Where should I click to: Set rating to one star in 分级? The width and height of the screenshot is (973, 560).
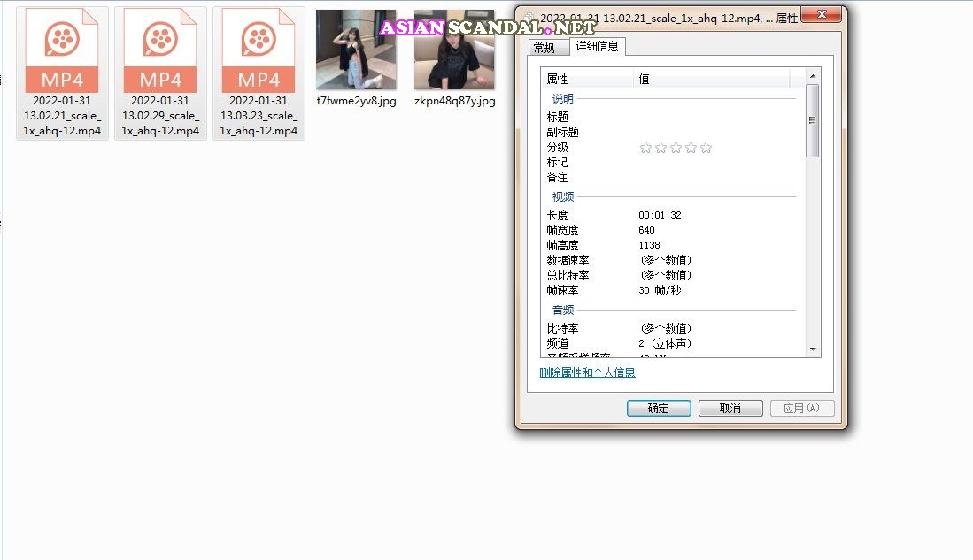point(645,148)
